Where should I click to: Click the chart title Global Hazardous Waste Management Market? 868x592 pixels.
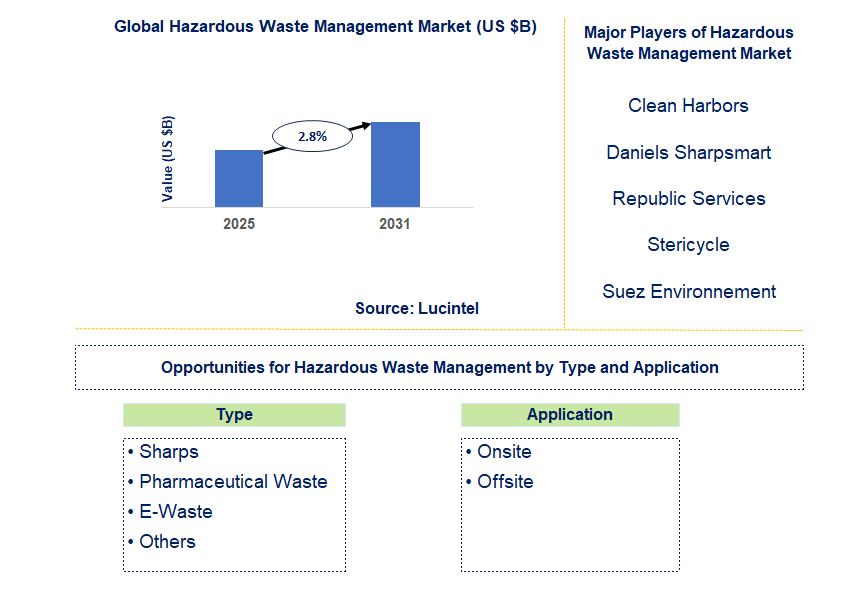click(326, 27)
